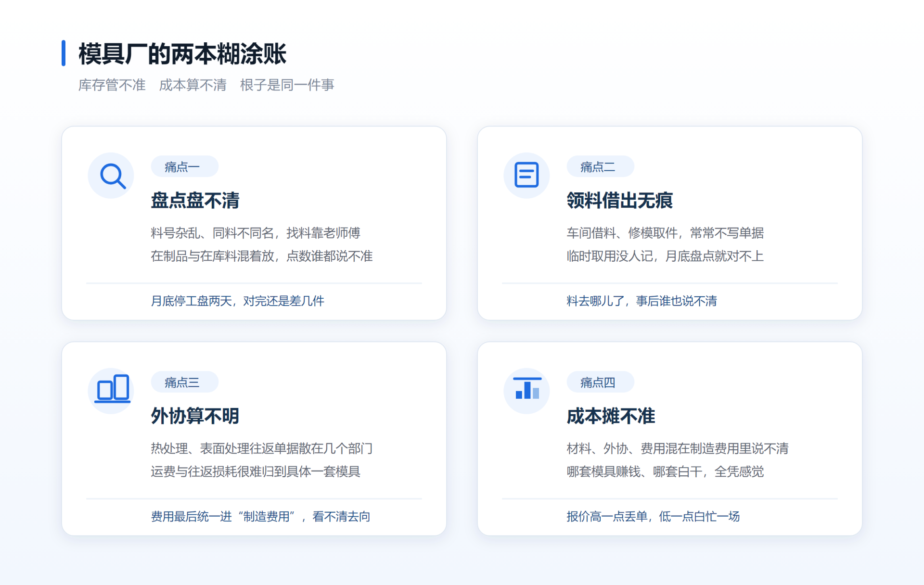The width and height of the screenshot is (924, 585).
Task: Select the 痛点一 tag
Action: coord(185,166)
